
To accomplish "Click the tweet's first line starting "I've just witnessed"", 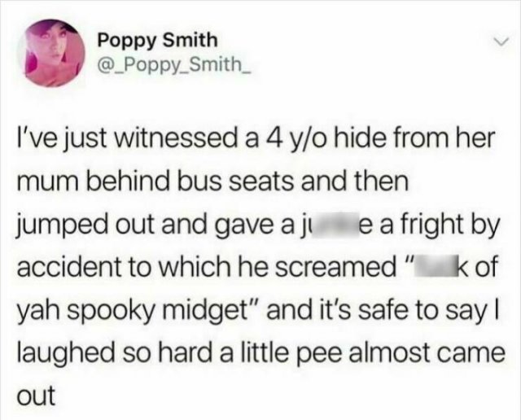I will tap(256, 139).
